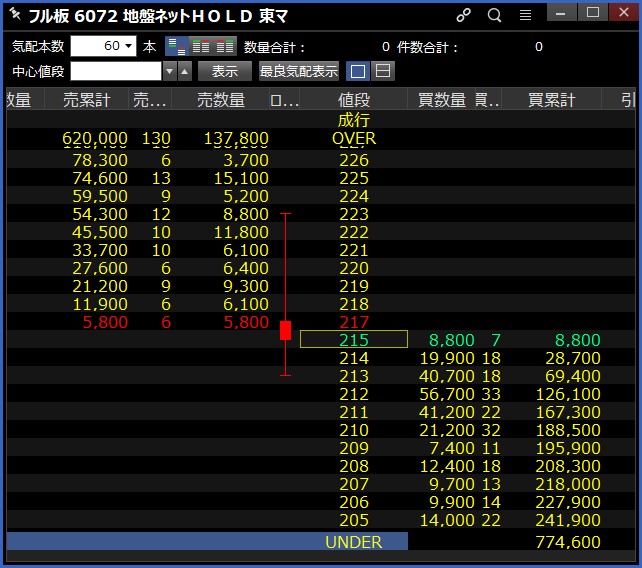Increase 中心値段 with the up arrow
The image size is (642, 568).
pos(185,71)
